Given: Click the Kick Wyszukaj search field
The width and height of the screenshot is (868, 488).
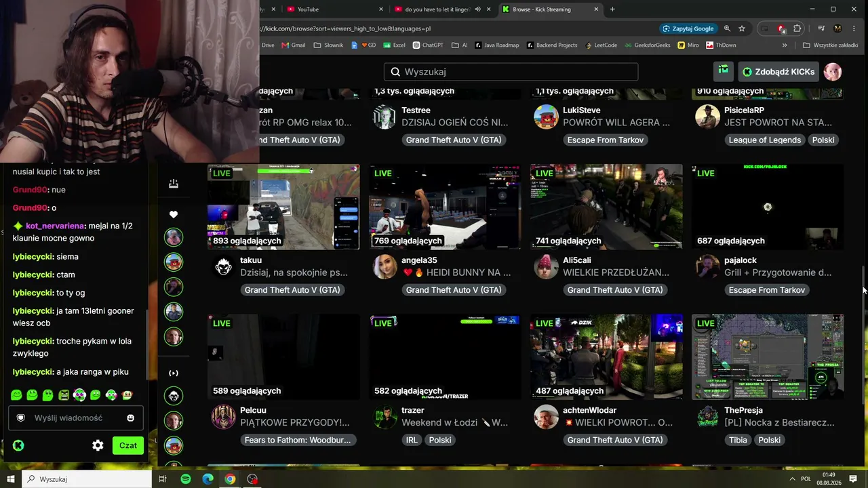Looking at the screenshot, I should point(511,72).
